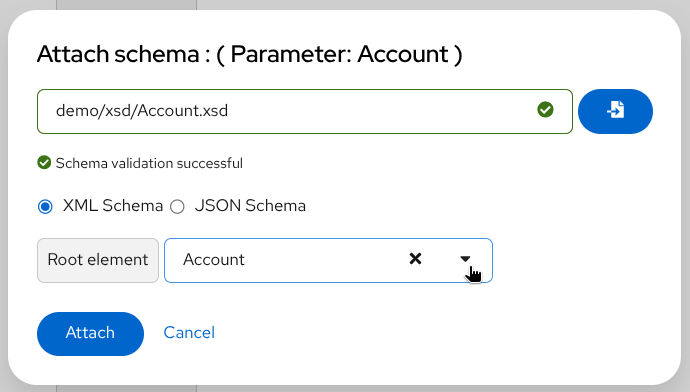Click the Schema validation successful message
The height and width of the screenshot is (392, 690).
click(x=140, y=163)
